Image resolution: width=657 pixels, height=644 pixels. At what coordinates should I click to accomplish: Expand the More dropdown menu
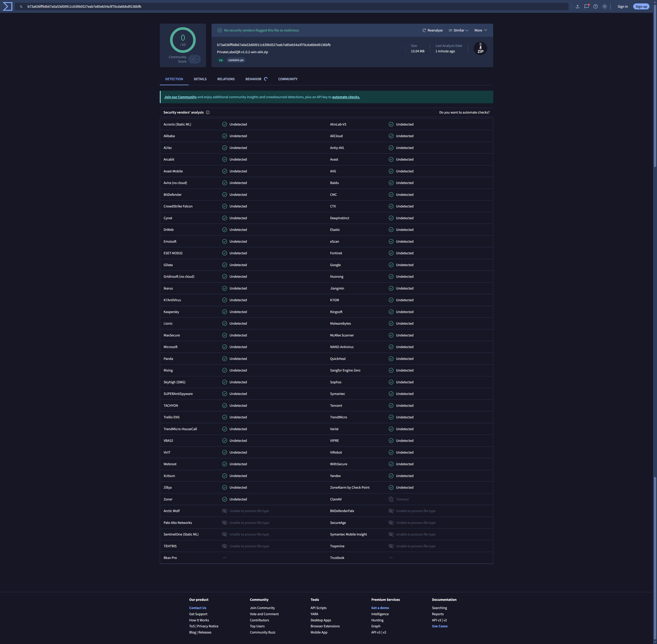pyautogui.click(x=481, y=30)
